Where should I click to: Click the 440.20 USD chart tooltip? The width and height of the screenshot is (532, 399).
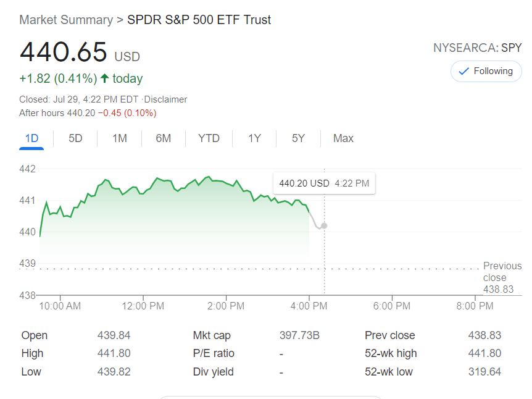point(323,183)
